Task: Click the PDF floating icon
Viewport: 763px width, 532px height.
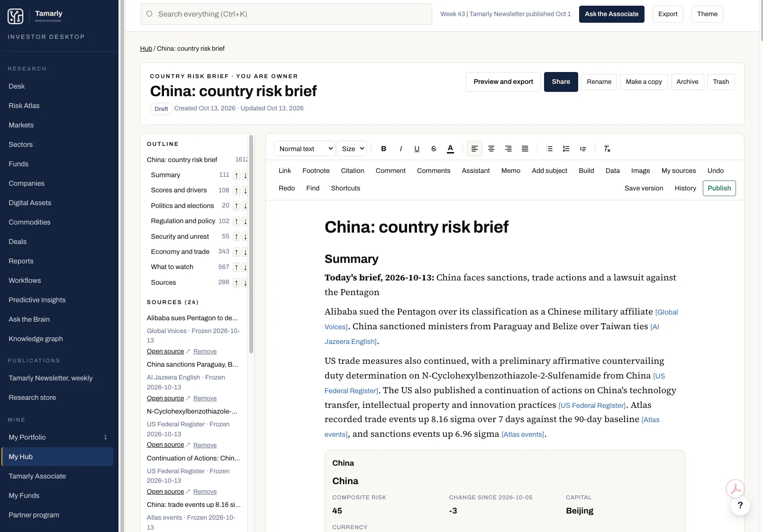Action: point(735,488)
